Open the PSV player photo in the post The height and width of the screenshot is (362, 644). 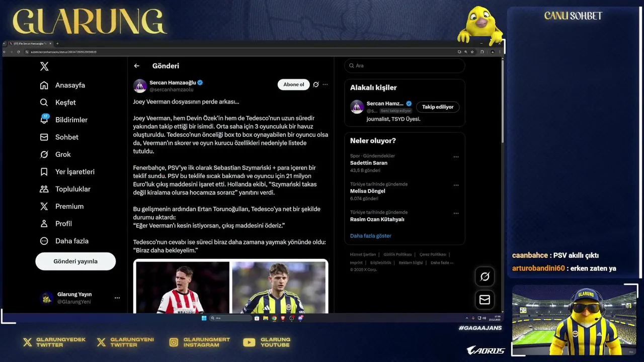tap(182, 287)
